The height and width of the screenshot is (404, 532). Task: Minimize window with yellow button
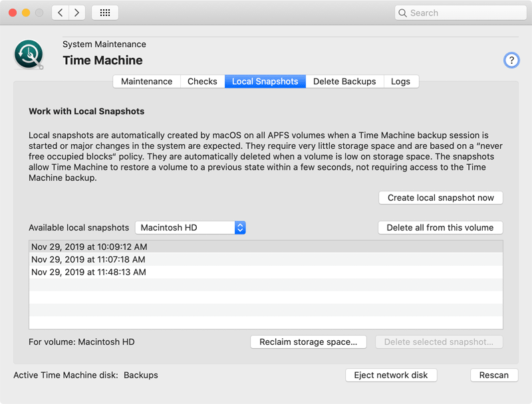coord(26,13)
